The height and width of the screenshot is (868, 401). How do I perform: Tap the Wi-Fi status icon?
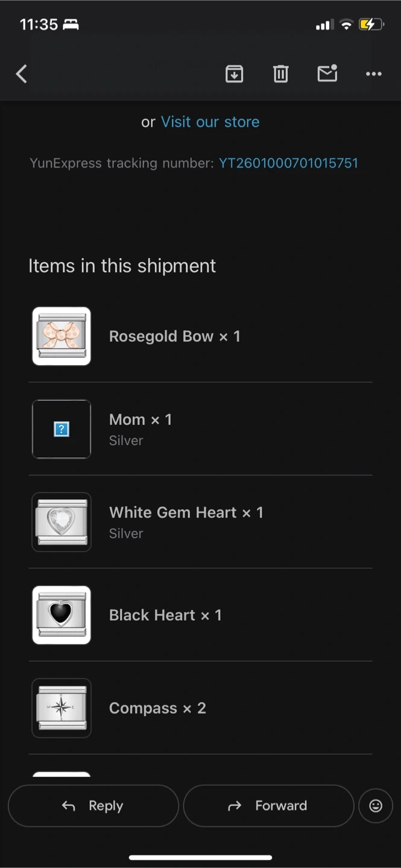(x=346, y=25)
